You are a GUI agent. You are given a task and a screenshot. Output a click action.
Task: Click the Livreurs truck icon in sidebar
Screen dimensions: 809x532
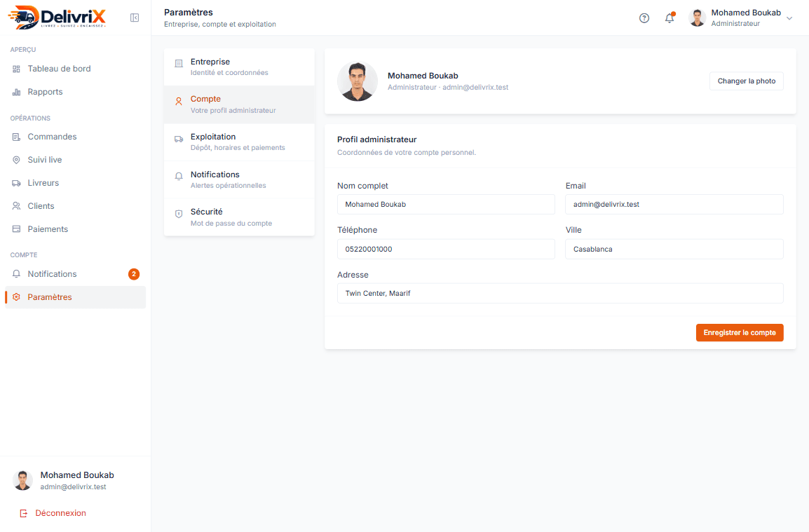coord(17,183)
